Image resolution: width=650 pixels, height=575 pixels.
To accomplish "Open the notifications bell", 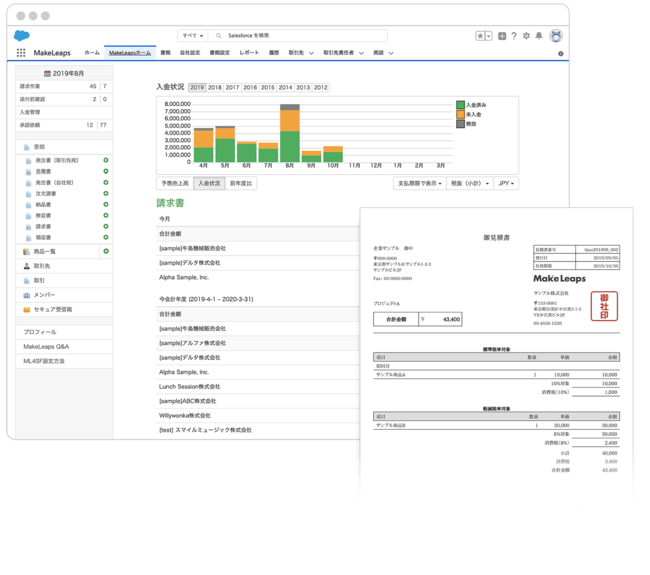I will tap(539, 36).
